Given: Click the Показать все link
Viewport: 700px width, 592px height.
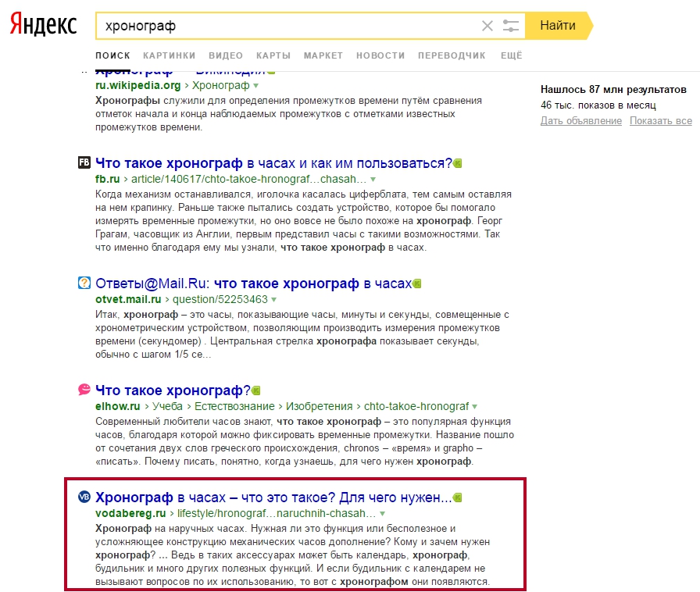Looking at the screenshot, I should click(x=661, y=120).
